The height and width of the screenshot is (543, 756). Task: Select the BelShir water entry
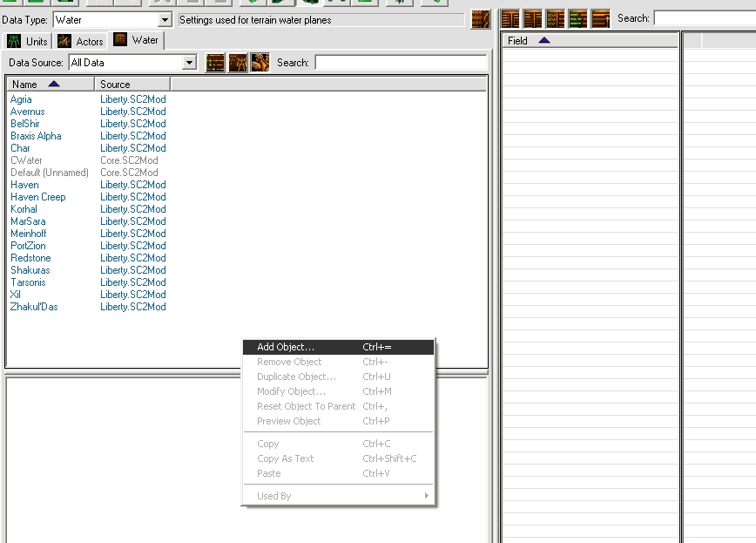coord(25,124)
